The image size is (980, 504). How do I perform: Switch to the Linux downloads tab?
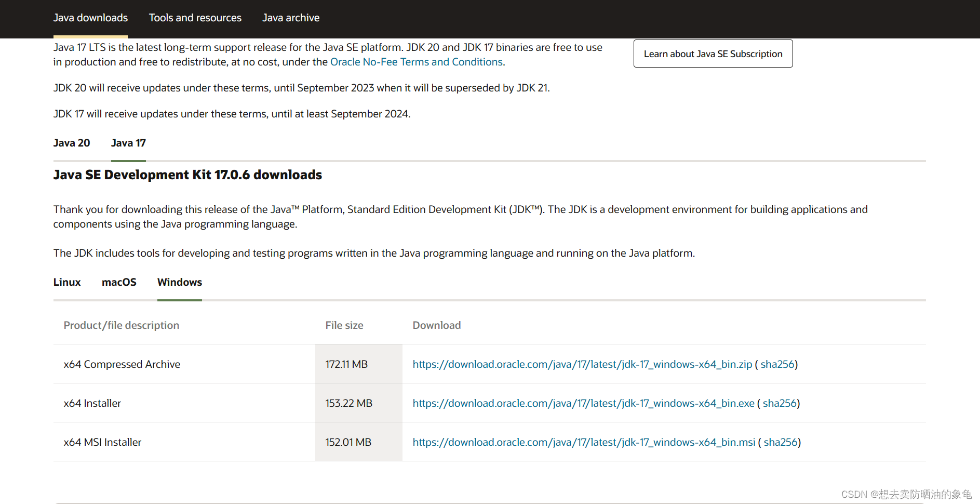67,282
